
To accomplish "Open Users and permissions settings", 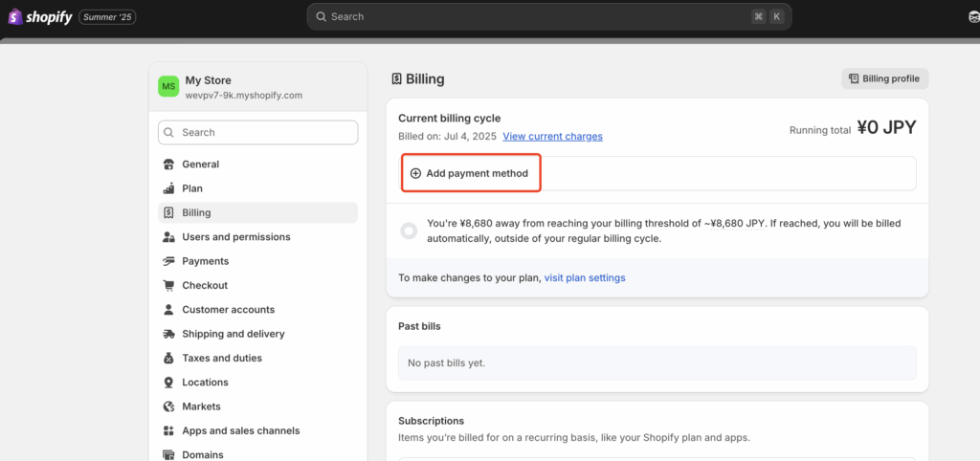I will point(235,237).
